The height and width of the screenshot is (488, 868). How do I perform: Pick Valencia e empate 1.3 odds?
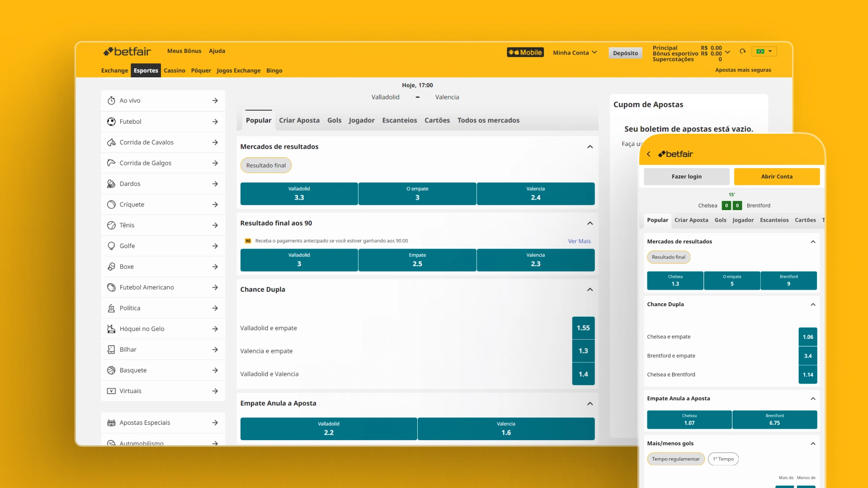click(x=583, y=351)
